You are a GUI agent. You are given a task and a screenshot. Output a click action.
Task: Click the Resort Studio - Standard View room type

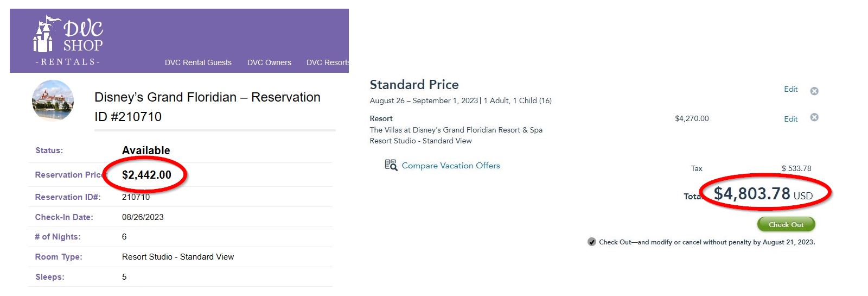tap(178, 257)
